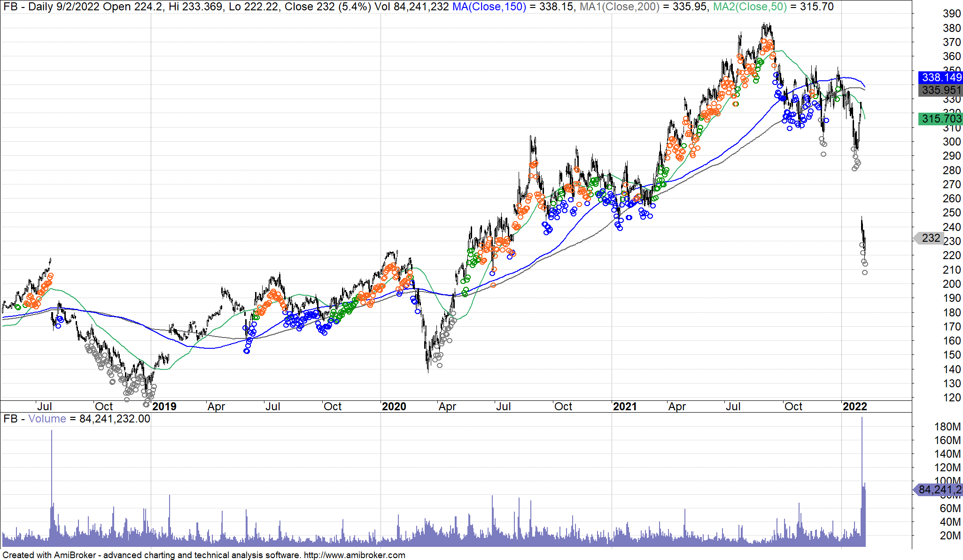The height and width of the screenshot is (560, 963).
Task: Click the Apr label after 2020
Action: (x=447, y=407)
